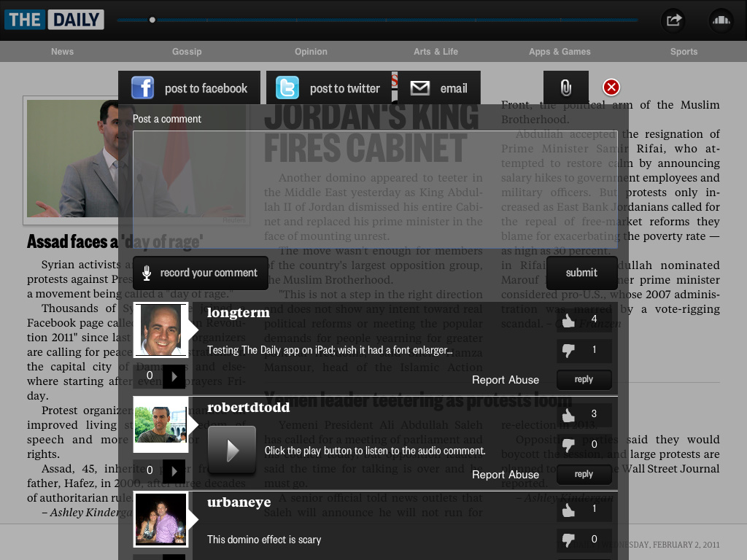
Task: Expand replies arrow under robertdtodd's avatar
Action: point(174,471)
